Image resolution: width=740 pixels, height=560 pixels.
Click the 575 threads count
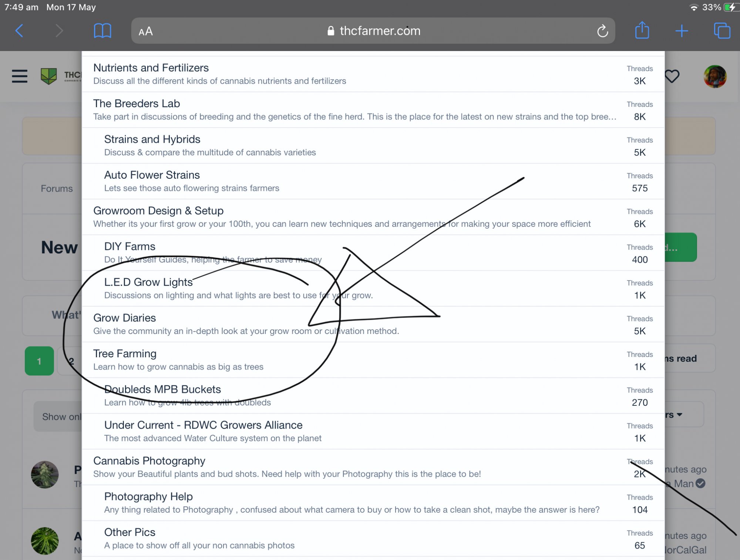tap(640, 188)
